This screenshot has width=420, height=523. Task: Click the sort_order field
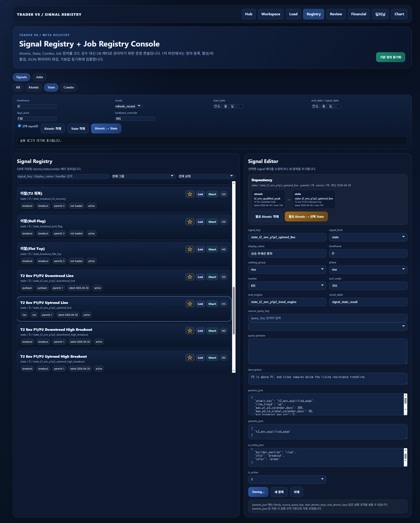pos(368,286)
